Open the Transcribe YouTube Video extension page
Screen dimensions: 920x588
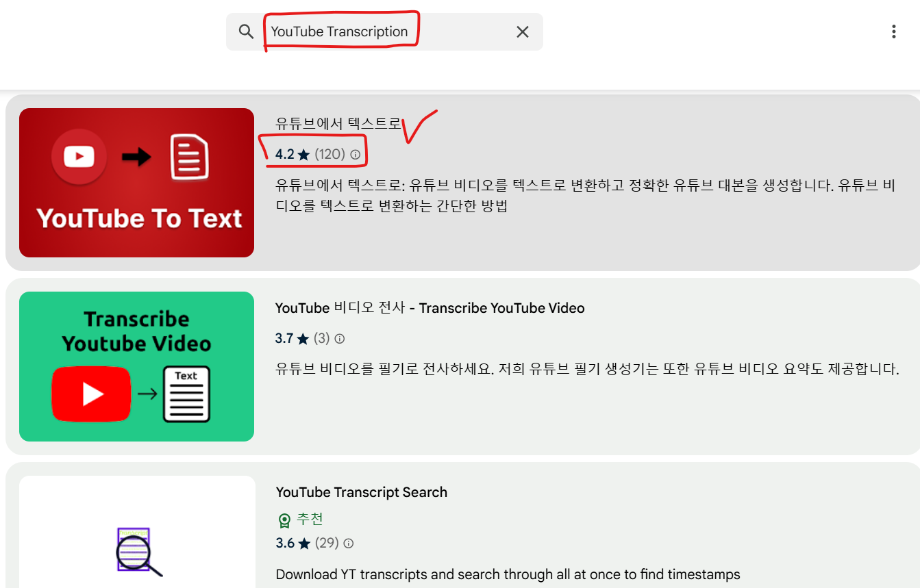(x=430, y=308)
